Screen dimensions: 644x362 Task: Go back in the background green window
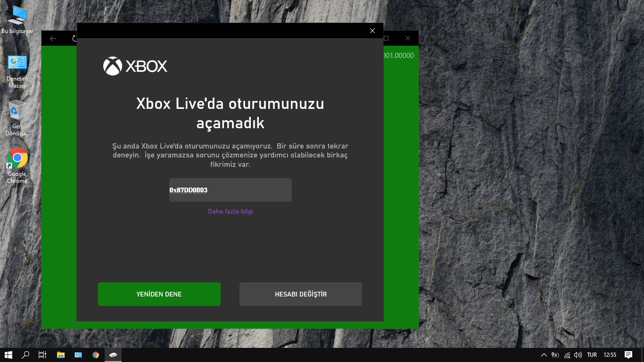(x=53, y=39)
